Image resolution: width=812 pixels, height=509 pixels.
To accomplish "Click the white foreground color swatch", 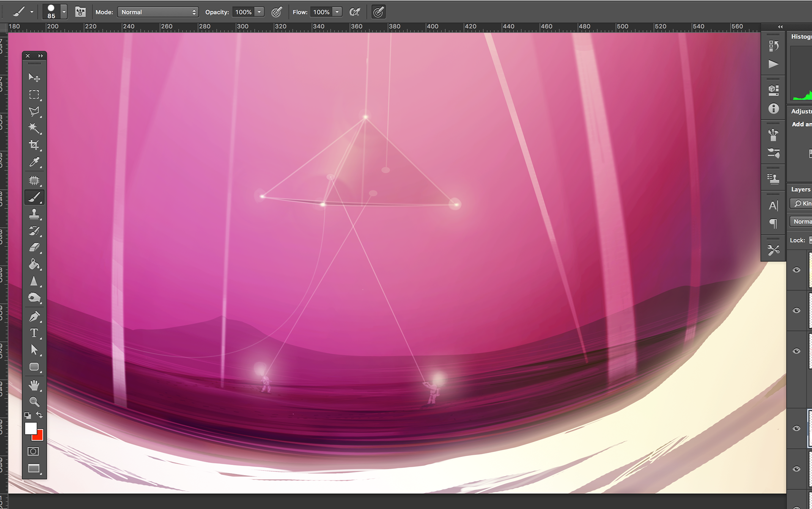I will pyautogui.click(x=30, y=428).
